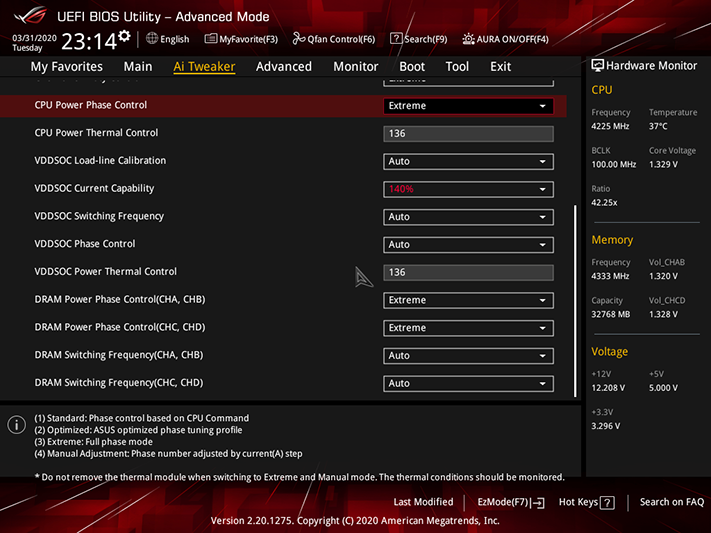Open the Last Modified list

(423, 502)
